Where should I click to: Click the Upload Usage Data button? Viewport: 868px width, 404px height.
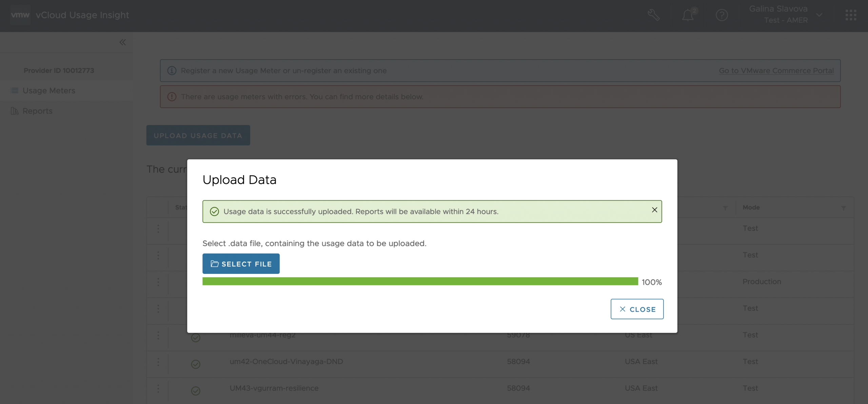[x=198, y=135]
